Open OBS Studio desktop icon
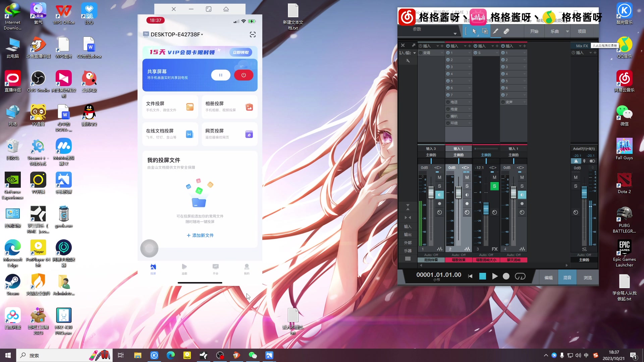 [38, 81]
